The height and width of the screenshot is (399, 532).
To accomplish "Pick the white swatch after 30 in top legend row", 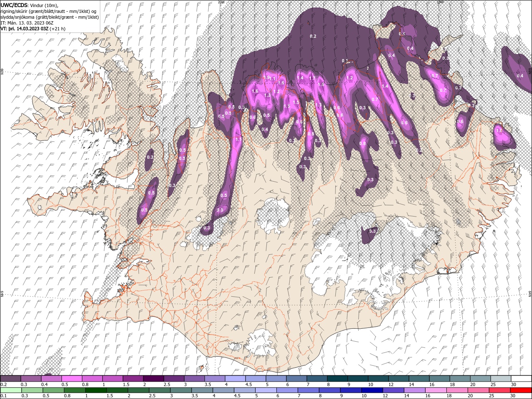I will (521, 379).
